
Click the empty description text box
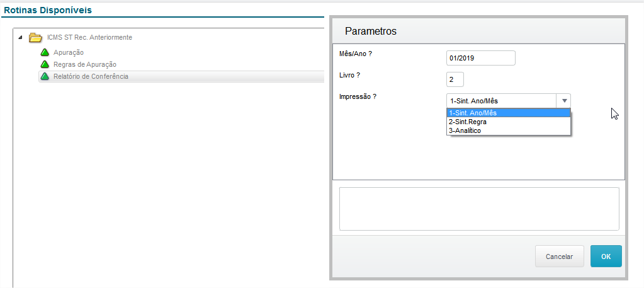479,209
